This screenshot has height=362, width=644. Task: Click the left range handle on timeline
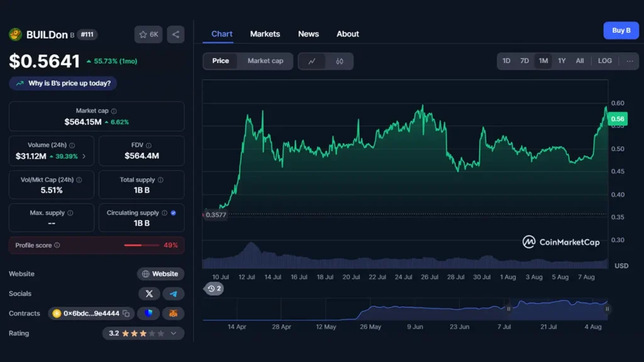(508, 309)
